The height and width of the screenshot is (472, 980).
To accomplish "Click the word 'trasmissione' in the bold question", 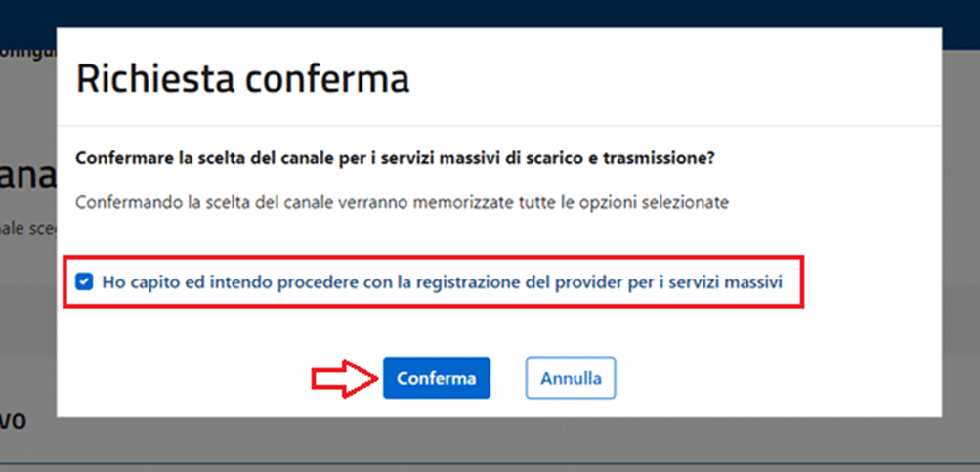I will pos(682,157).
